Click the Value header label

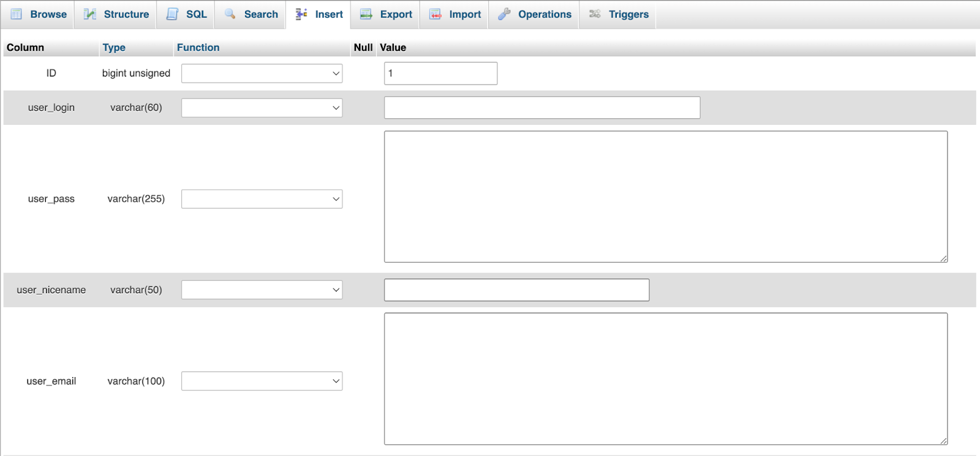click(393, 48)
